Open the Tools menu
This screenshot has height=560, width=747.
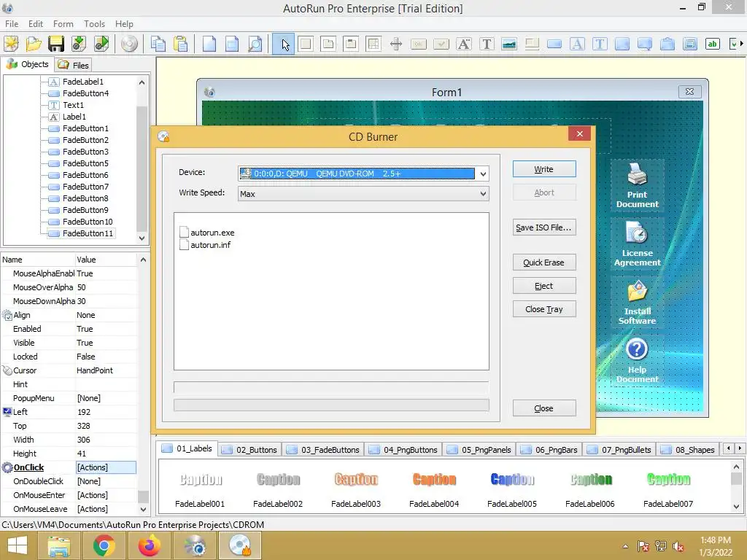94,24
